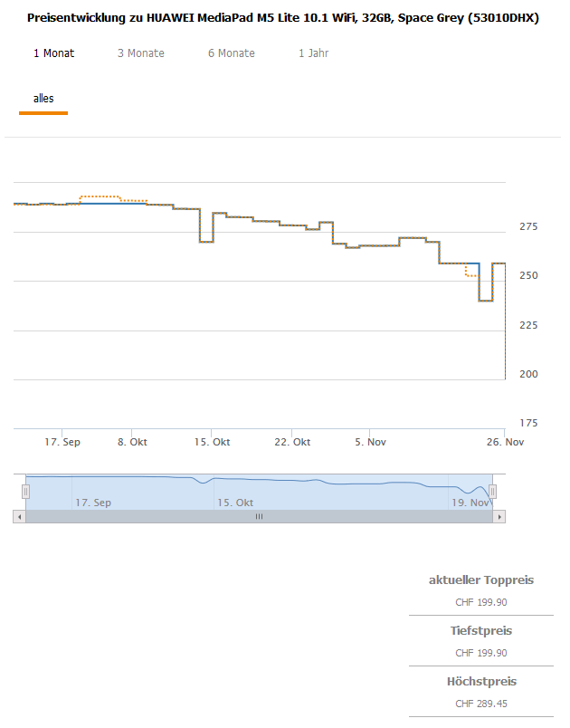This screenshot has height=728, width=570.
Task: Select the 1 Monat time range
Action: (54, 53)
